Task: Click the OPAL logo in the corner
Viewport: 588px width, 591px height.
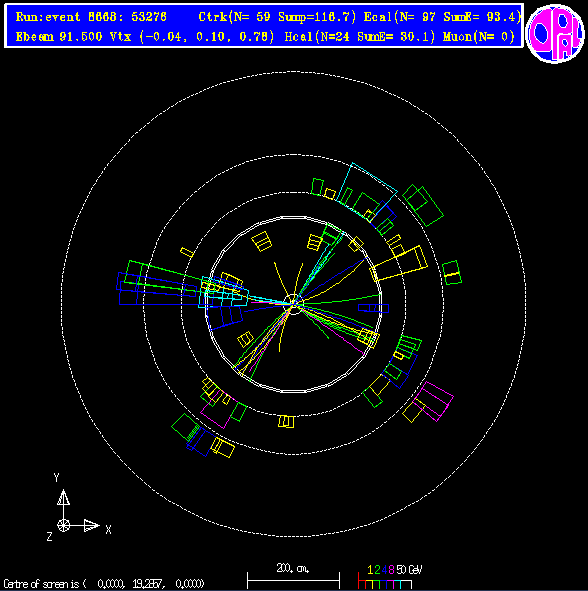Action: point(554,34)
